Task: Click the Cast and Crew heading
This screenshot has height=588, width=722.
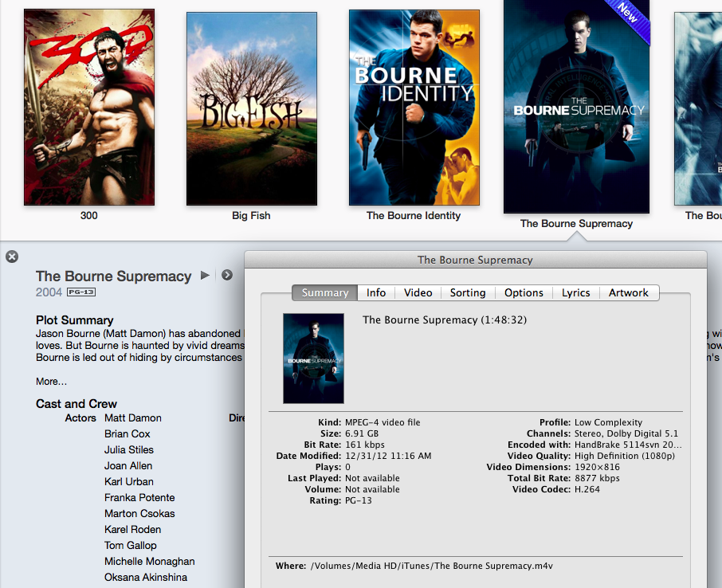Action: pos(77,404)
